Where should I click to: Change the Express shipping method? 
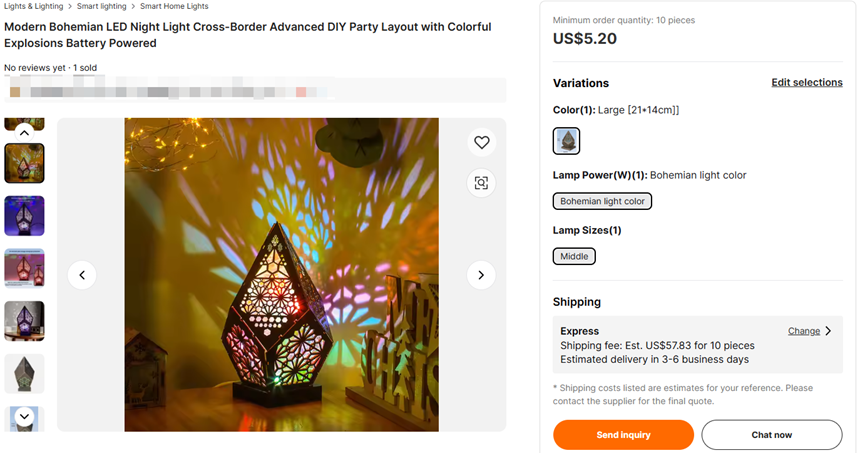(x=803, y=331)
